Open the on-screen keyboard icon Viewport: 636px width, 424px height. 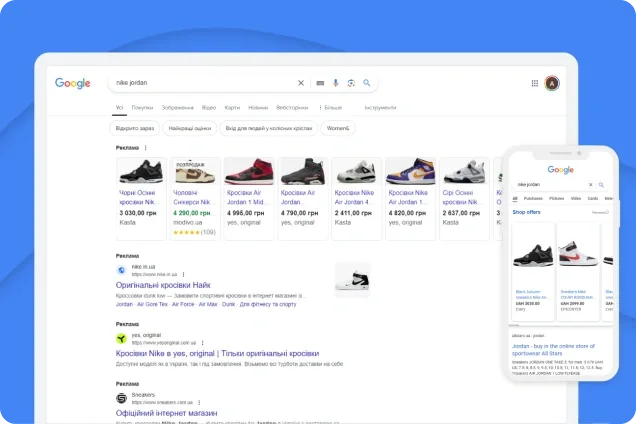(x=320, y=83)
